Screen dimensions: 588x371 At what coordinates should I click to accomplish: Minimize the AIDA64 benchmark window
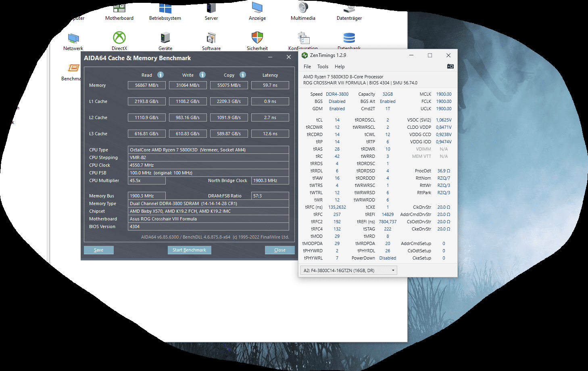point(270,57)
